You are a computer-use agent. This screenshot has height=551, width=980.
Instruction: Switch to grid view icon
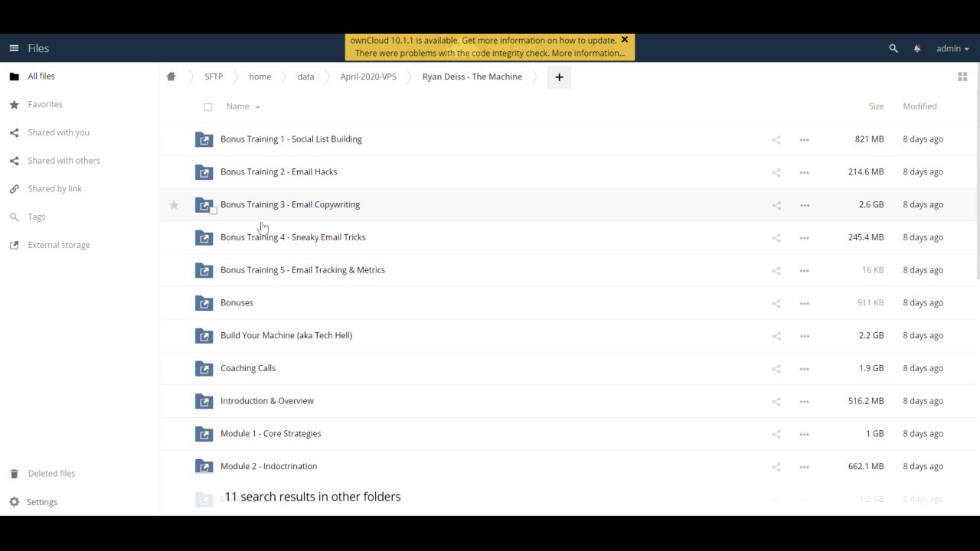click(x=962, y=77)
